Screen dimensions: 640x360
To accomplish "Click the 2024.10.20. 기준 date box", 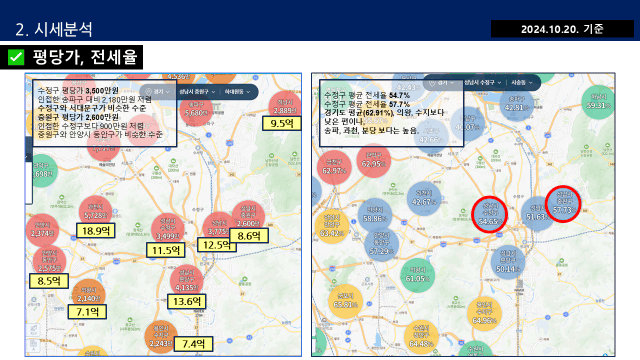I will pos(562,29).
